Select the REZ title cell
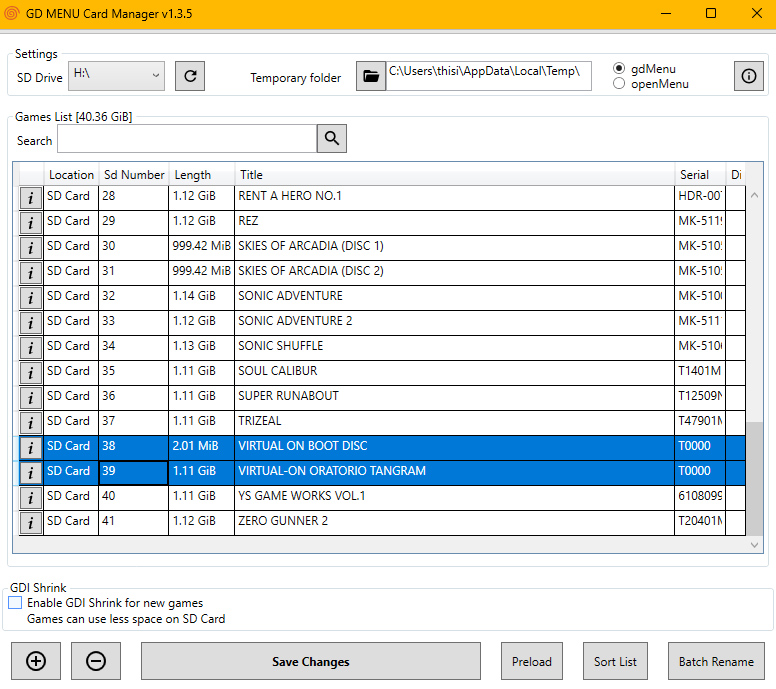 point(454,223)
